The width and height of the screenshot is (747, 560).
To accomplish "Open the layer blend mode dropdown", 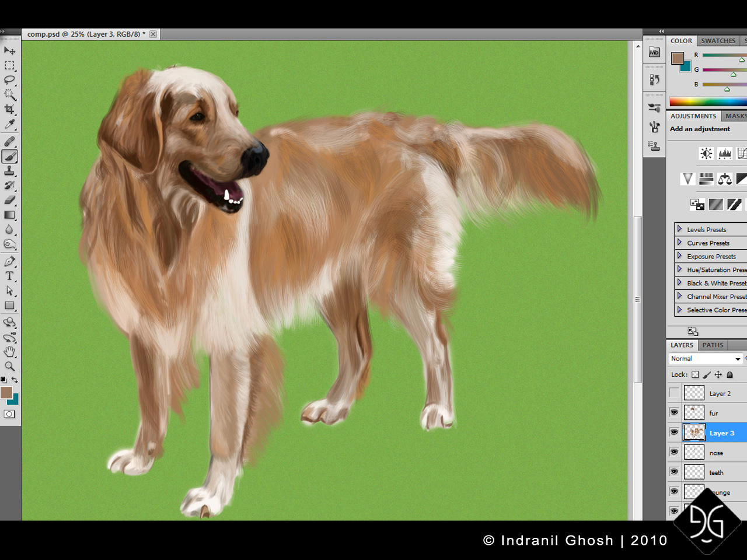I will click(x=706, y=359).
